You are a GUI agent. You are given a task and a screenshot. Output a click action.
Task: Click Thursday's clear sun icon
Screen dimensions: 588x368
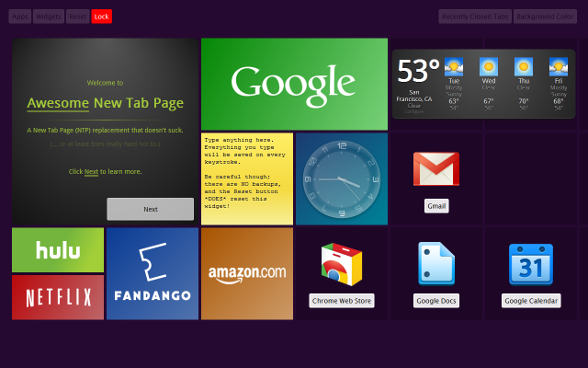pos(524,67)
